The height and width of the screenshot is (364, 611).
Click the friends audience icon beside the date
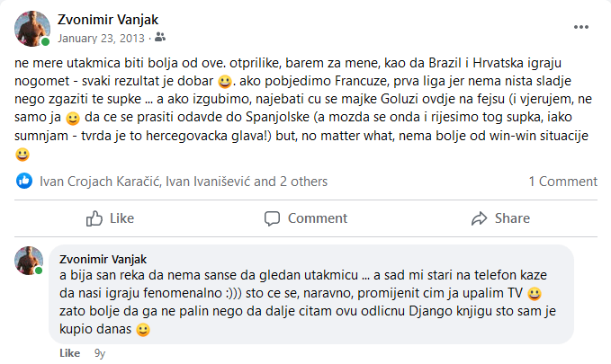pyautogui.click(x=160, y=38)
